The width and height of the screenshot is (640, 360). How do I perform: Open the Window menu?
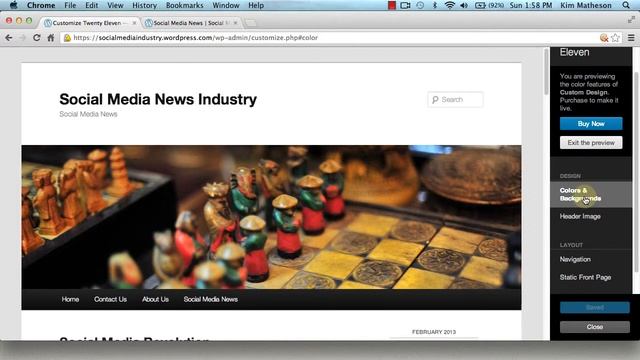coord(226,5)
